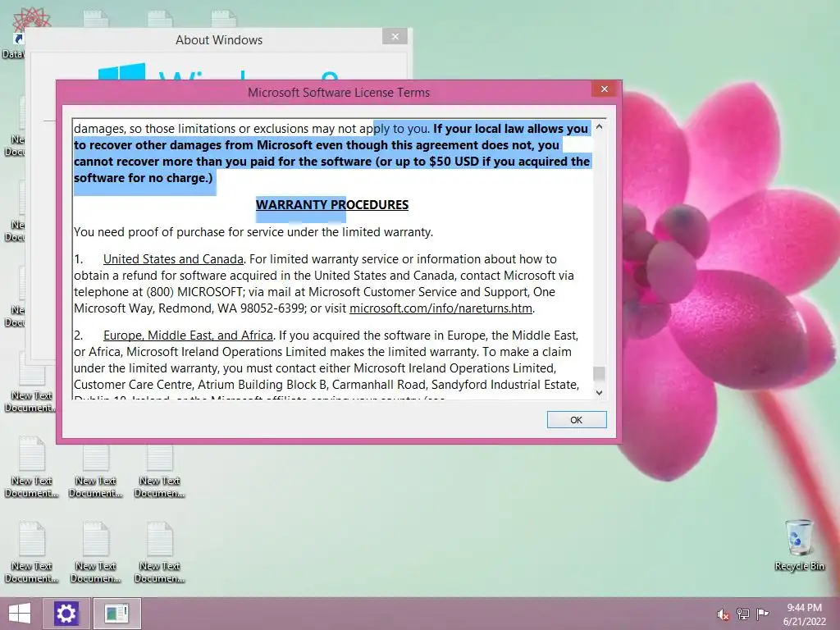Click the underlined 'United States and Canada' text
The height and width of the screenshot is (630, 840).
pos(173,258)
